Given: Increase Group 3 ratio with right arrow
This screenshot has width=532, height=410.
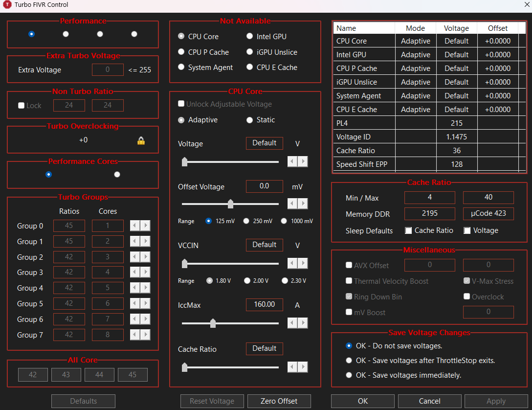Looking at the screenshot, I should tap(146, 272).
